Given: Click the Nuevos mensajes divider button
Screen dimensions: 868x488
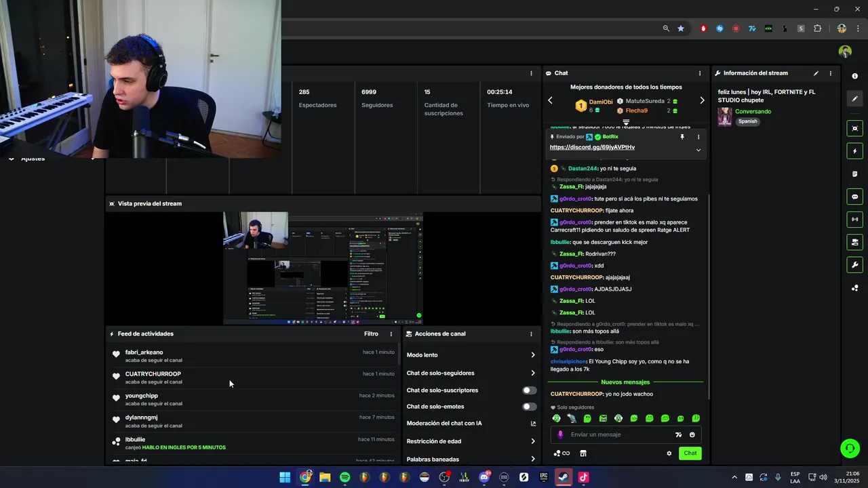Looking at the screenshot, I should (x=625, y=382).
